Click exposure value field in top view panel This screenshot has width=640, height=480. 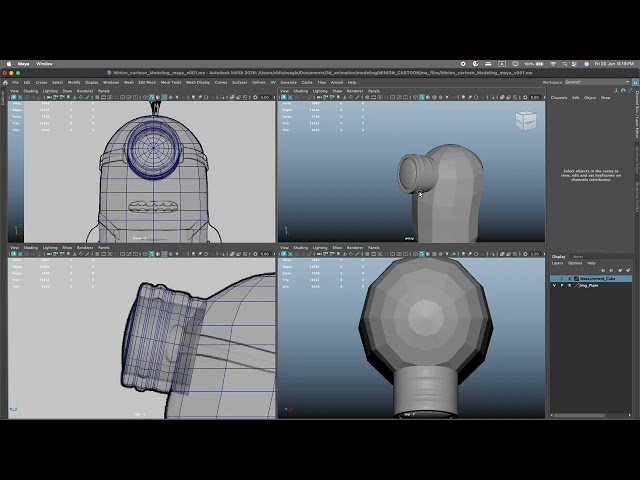click(535, 254)
